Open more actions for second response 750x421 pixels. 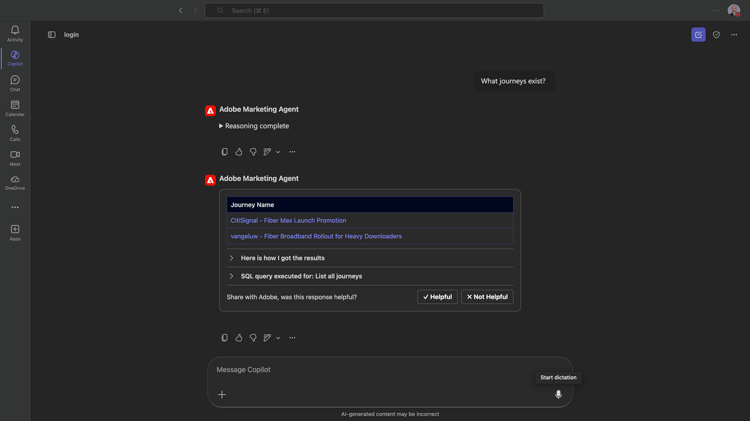[x=292, y=338]
